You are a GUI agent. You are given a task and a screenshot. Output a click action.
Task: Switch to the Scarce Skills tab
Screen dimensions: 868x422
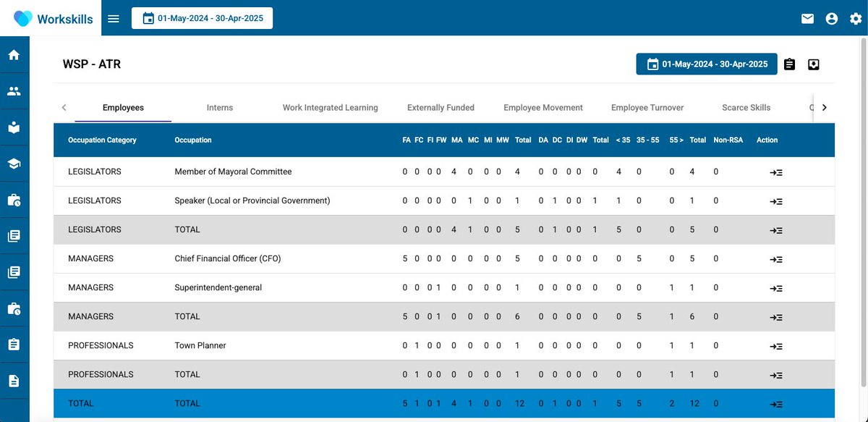(x=746, y=107)
